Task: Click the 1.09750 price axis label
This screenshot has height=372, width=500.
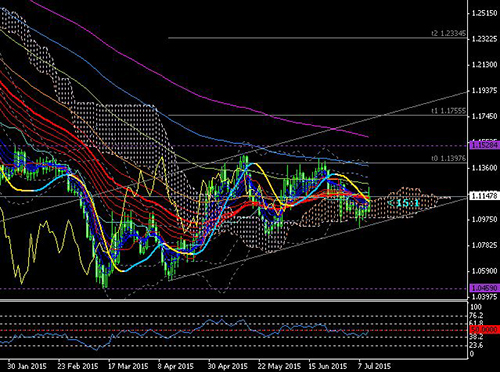Action: tap(484, 219)
